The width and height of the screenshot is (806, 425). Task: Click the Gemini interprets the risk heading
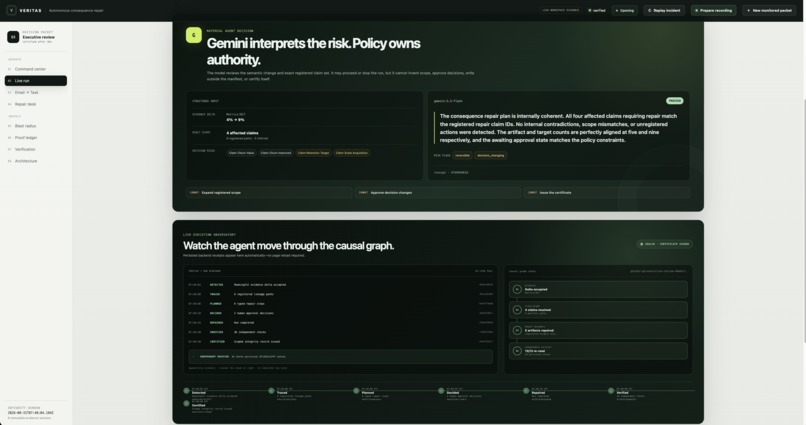(313, 51)
